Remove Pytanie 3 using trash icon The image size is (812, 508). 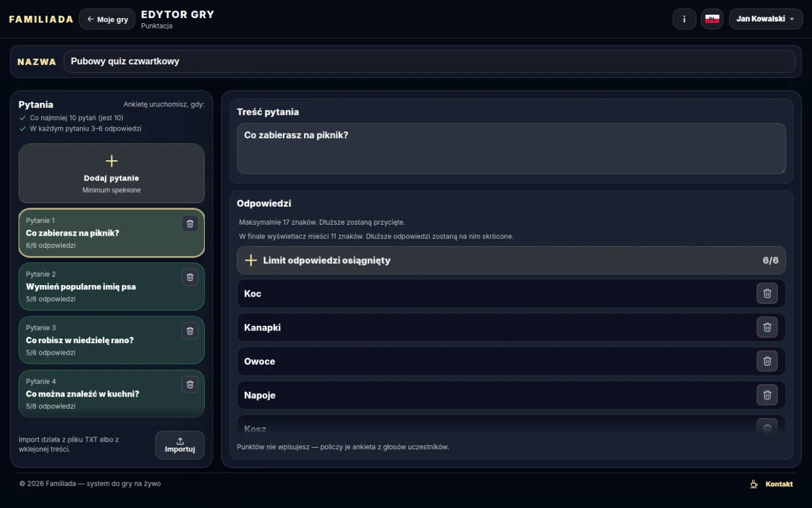tap(190, 331)
